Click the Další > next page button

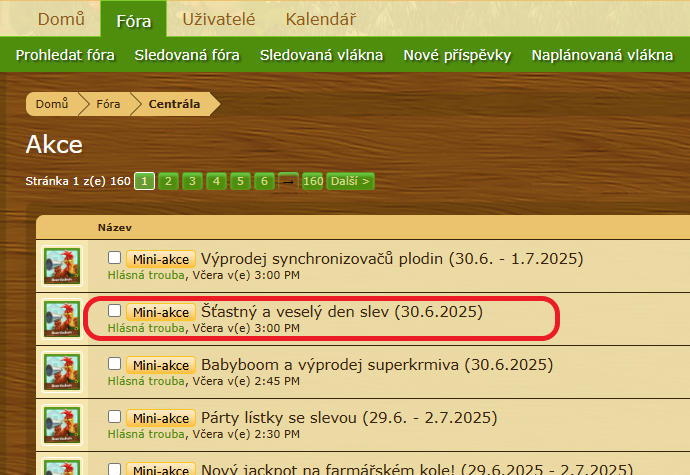click(x=350, y=181)
